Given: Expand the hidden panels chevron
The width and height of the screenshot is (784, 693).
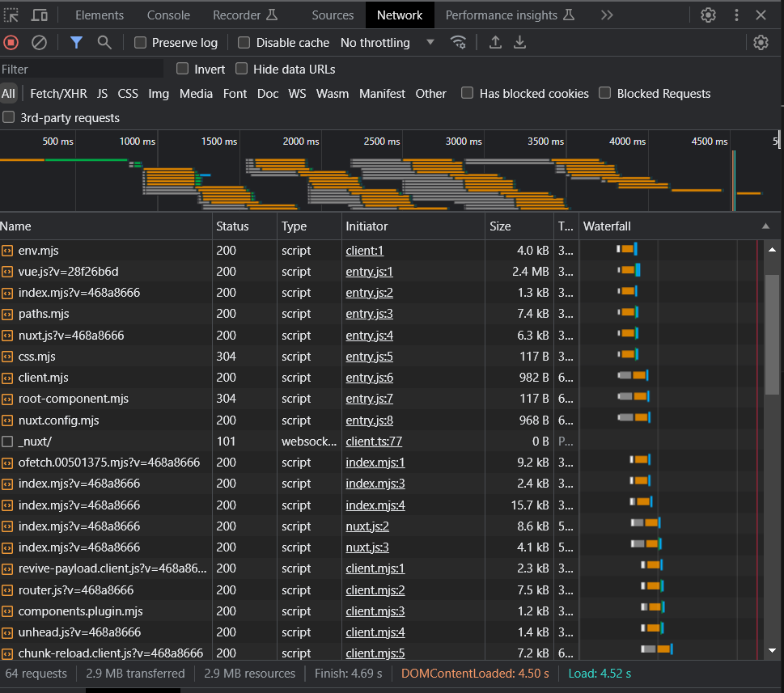Looking at the screenshot, I should (607, 15).
